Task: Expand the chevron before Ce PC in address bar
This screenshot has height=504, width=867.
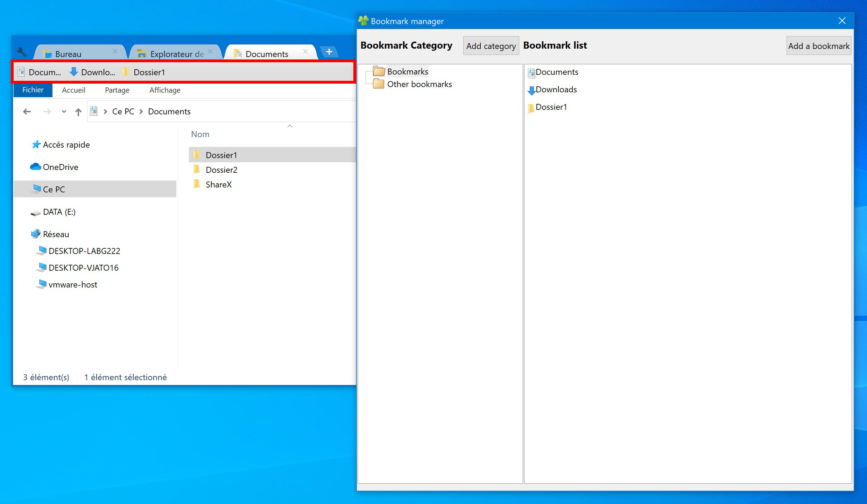Action: coord(105,112)
